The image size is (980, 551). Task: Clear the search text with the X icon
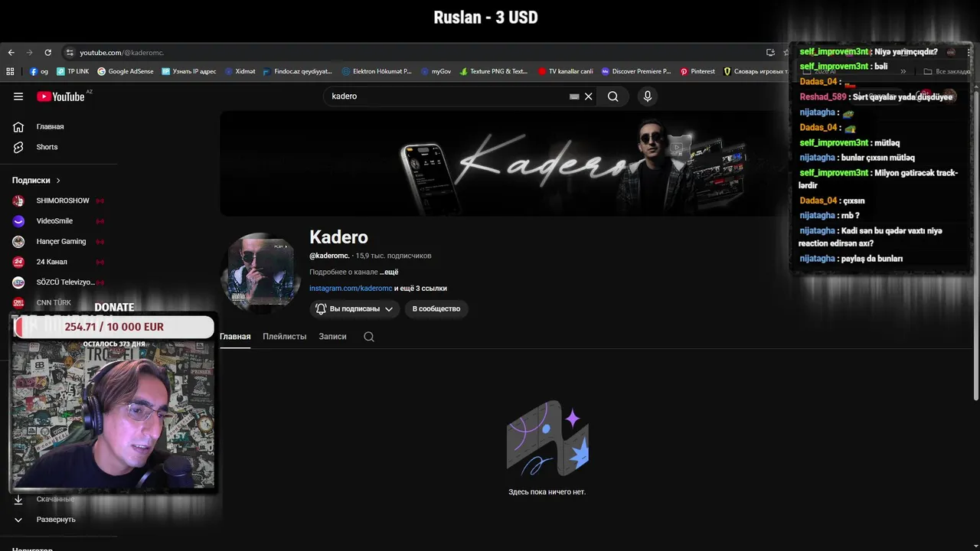589,96
